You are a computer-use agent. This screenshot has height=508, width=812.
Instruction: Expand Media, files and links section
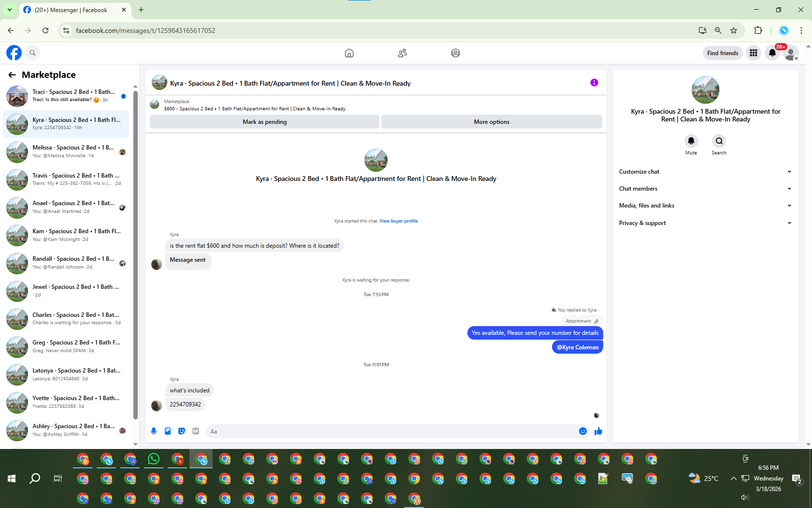(x=705, y=206)
